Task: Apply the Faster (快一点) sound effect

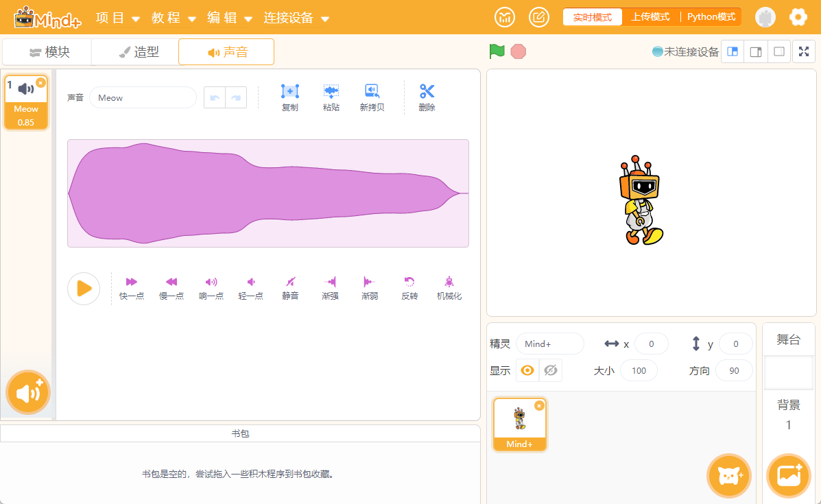Action: click(132, 282)
